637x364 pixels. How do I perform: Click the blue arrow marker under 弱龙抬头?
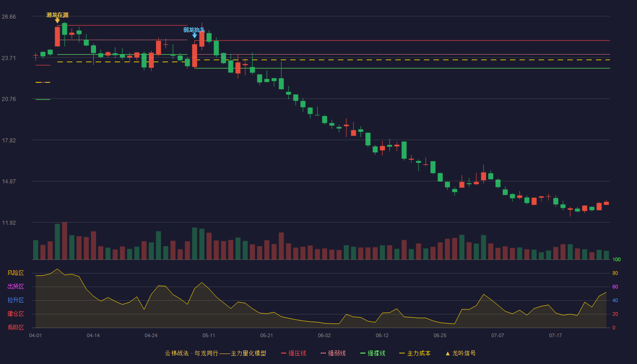coord(195,35)
